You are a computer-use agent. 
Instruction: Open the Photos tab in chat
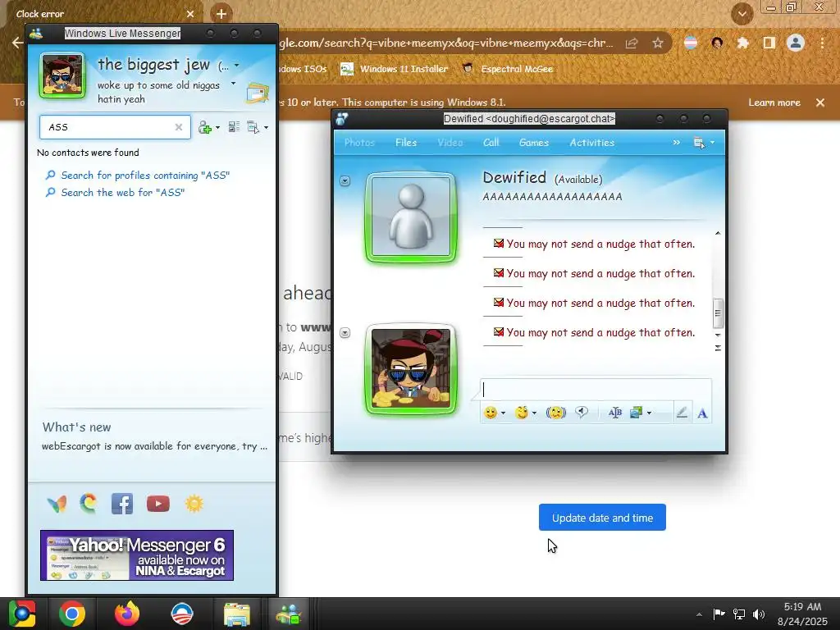tap(359, 143)
